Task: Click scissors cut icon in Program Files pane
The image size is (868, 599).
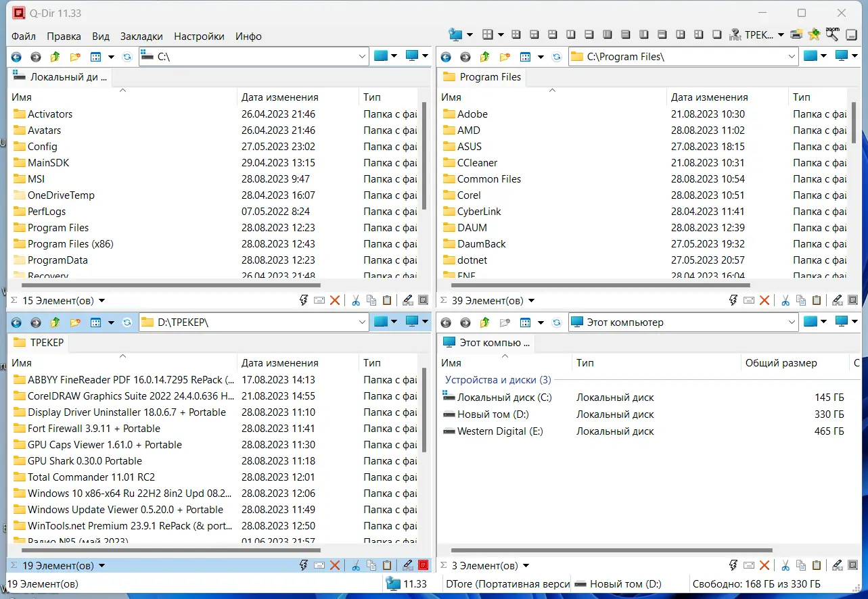Action: point(785,301)
